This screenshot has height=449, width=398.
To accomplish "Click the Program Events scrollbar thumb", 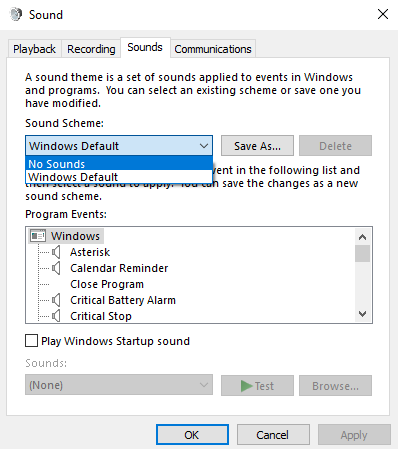I will (362, 254).
